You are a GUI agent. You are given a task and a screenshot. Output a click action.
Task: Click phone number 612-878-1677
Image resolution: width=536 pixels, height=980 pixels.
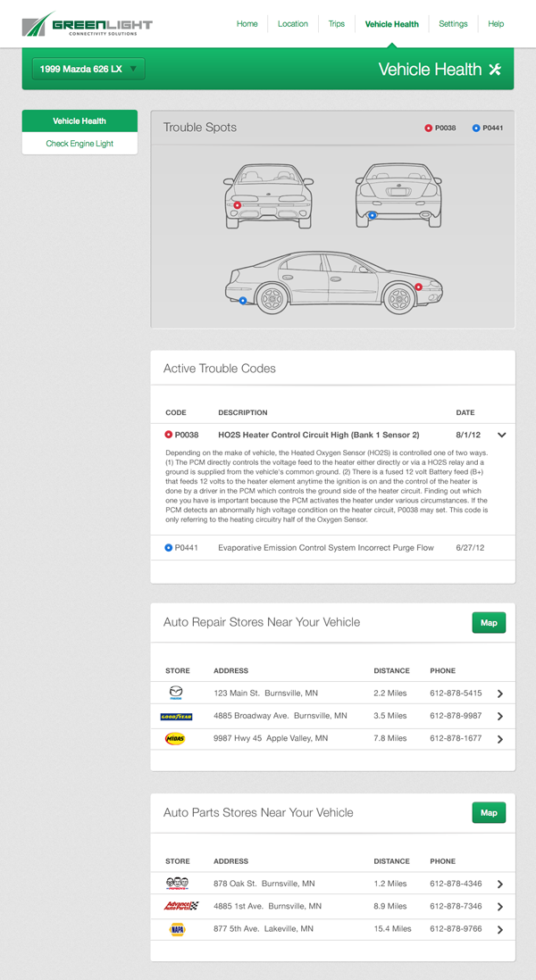pyautogui.click(x=456, y=738)
